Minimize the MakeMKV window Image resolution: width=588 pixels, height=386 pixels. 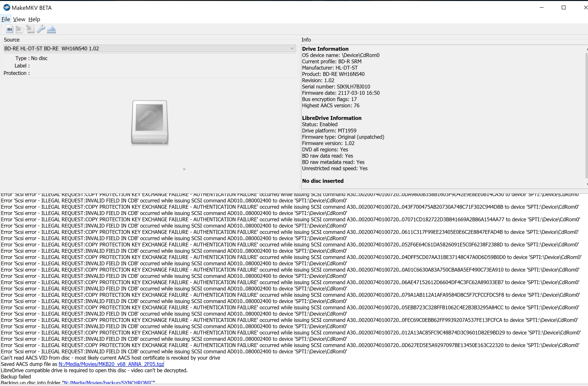tap(542, 8)
